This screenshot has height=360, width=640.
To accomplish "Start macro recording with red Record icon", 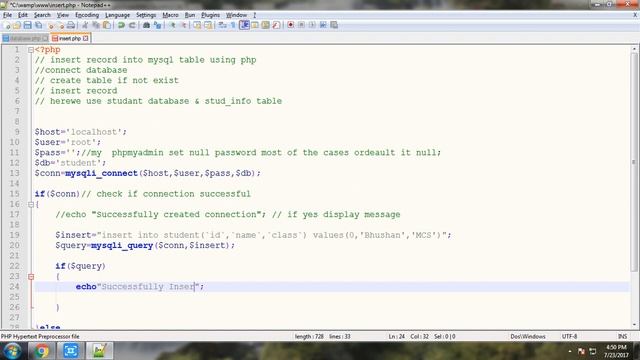I will tap(291, 25).
